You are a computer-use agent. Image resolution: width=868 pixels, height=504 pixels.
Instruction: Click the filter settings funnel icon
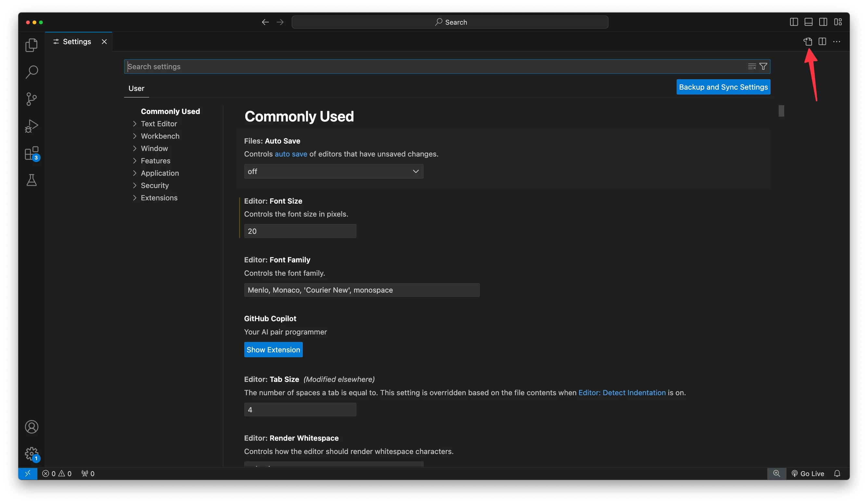coord(763,67)
